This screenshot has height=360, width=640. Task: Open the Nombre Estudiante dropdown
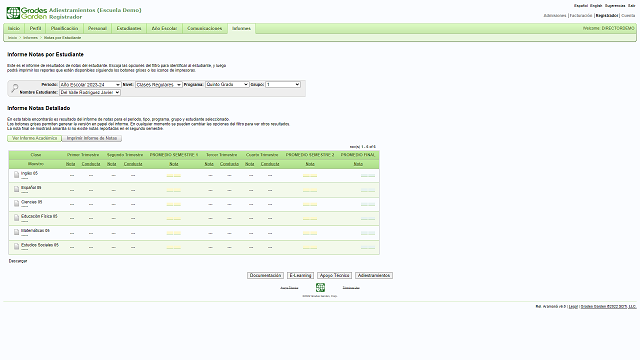pos(90,93)
